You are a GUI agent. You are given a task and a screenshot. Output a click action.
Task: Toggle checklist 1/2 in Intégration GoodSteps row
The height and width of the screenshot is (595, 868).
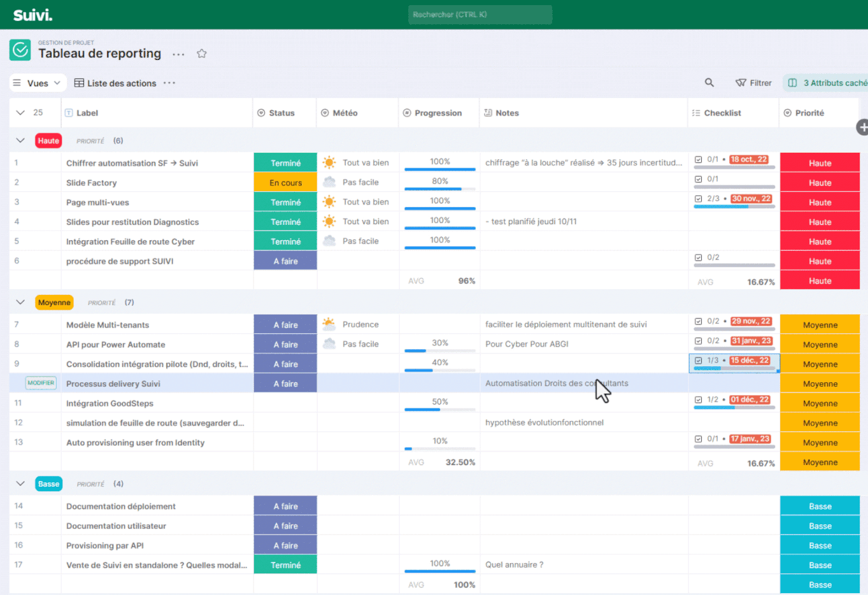[699, 399]
